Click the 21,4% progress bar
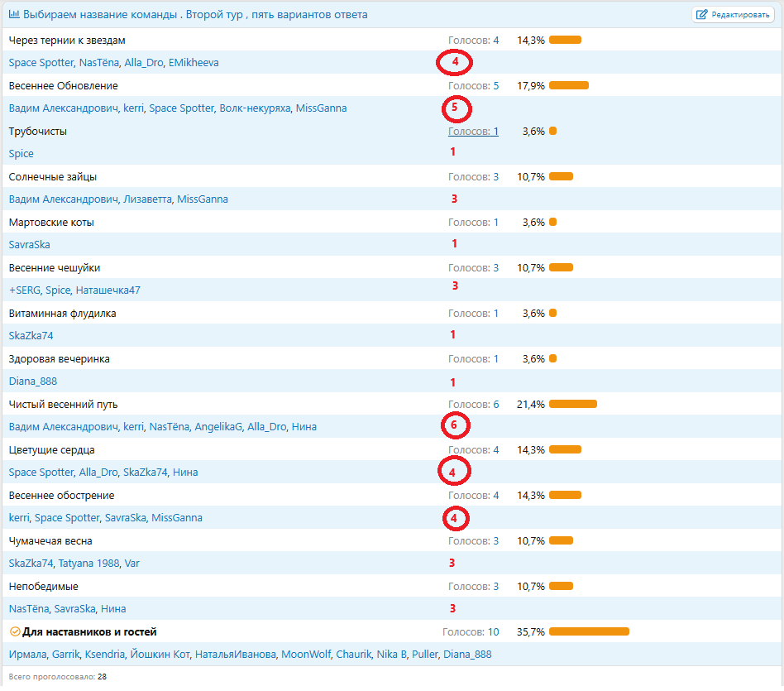784x691 pixels. point(573,404)
